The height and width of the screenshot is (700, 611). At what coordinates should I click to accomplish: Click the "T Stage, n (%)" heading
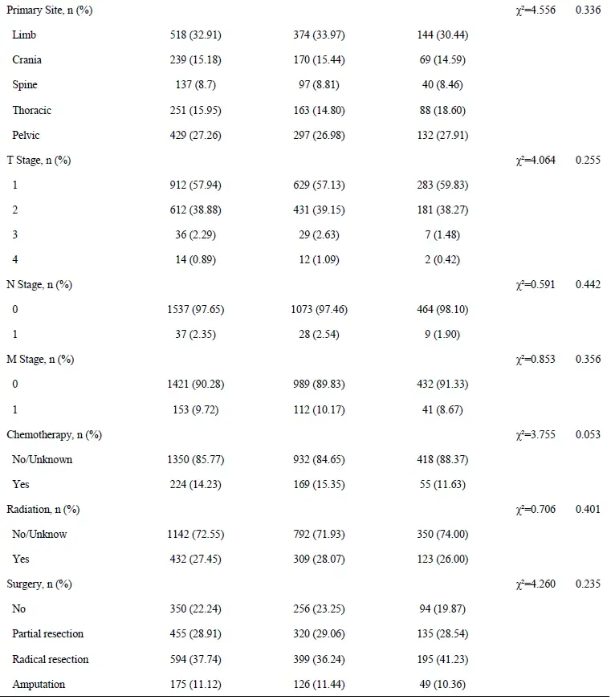39,161
